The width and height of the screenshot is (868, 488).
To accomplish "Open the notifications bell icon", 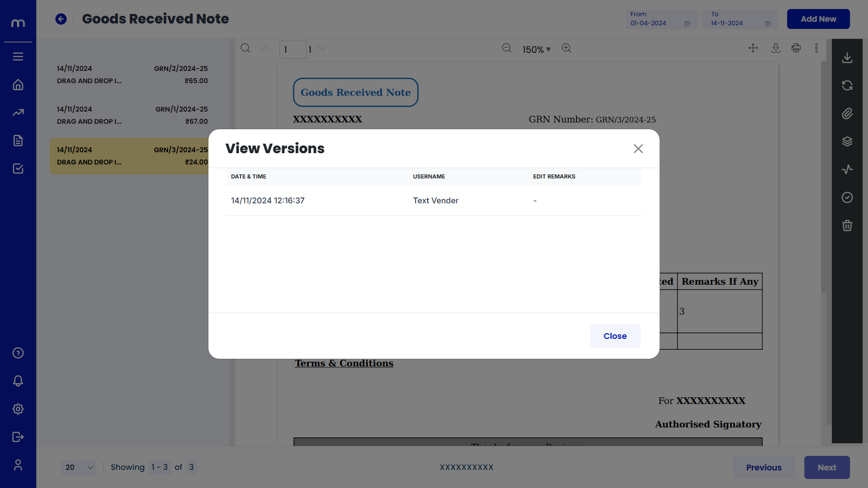I will 18,381.
